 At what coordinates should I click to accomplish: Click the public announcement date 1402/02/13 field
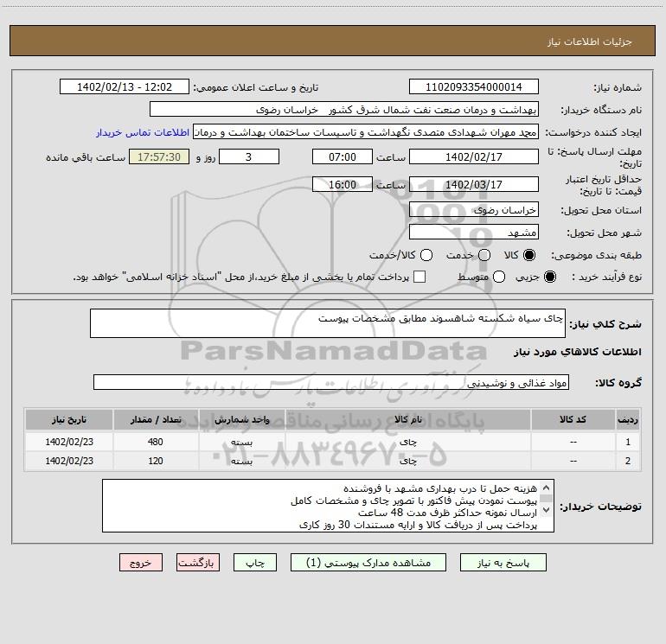click(125, 87)
